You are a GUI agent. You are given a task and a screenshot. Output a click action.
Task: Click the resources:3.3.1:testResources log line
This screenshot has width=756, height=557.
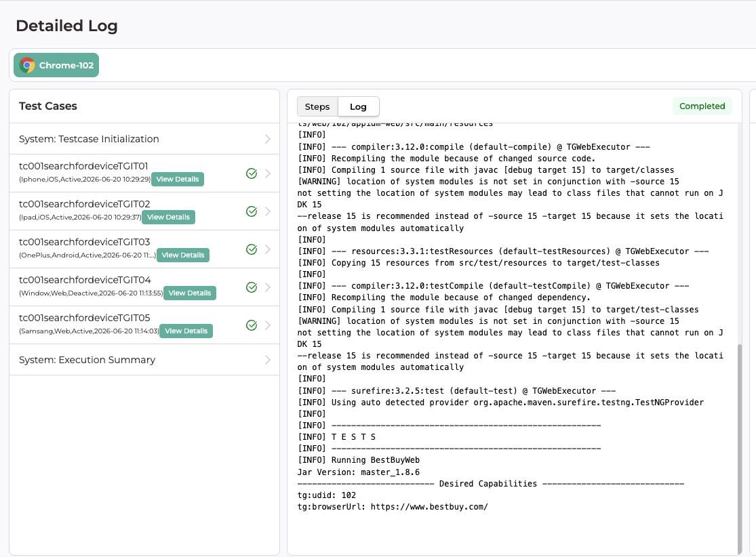503,251
